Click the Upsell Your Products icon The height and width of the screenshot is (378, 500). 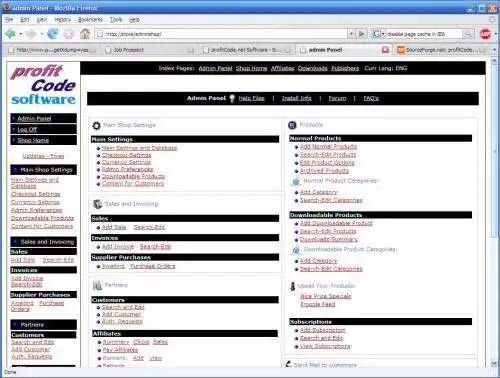pyautogui.click(x=293, y=286)
